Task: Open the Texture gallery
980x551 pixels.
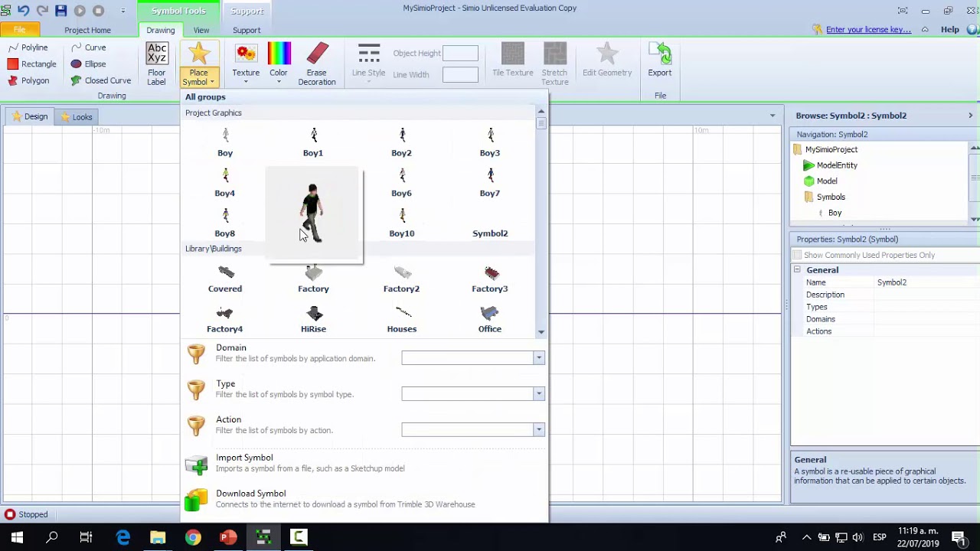Action: coord(246,64)
